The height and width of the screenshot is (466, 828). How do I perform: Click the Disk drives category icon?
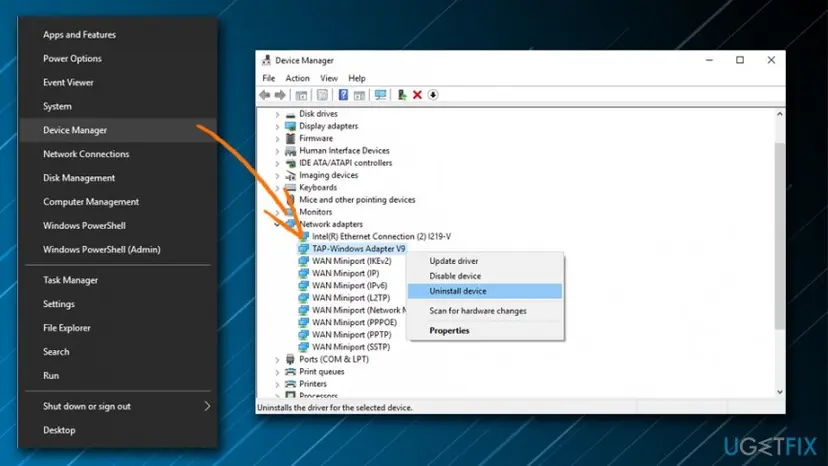pyautogui.click(x=290, y=114)
